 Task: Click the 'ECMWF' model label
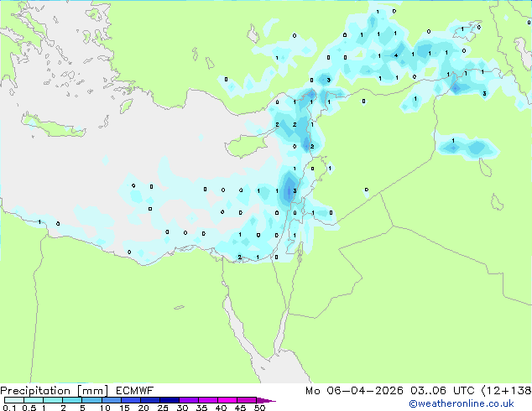pyautogui.click(x=135, y=391)
